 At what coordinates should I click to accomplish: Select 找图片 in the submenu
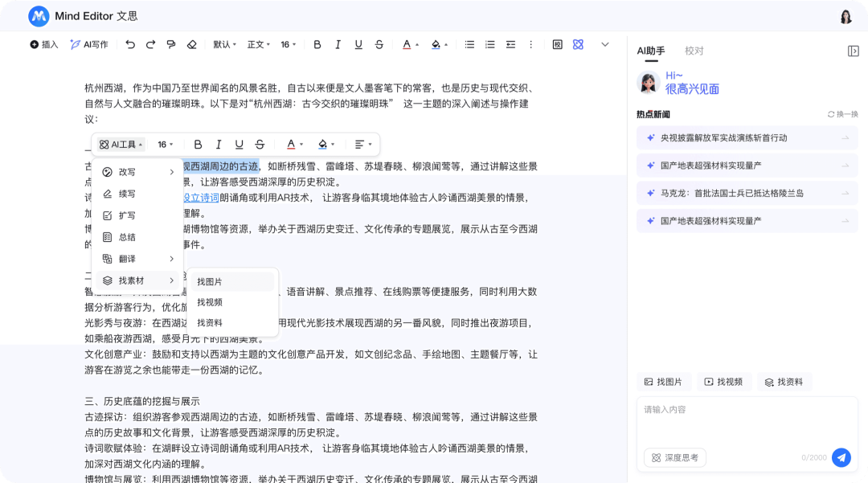point(232,281)
